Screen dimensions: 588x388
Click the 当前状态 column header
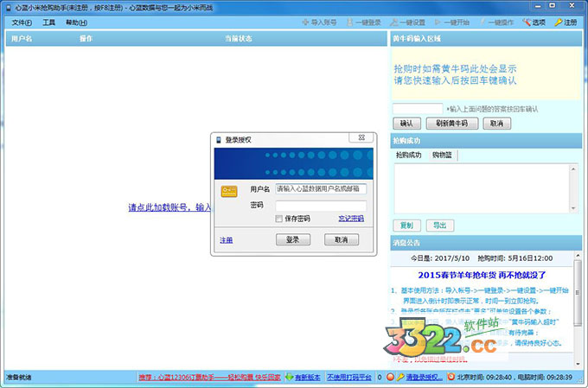click(x=239, y=39)
